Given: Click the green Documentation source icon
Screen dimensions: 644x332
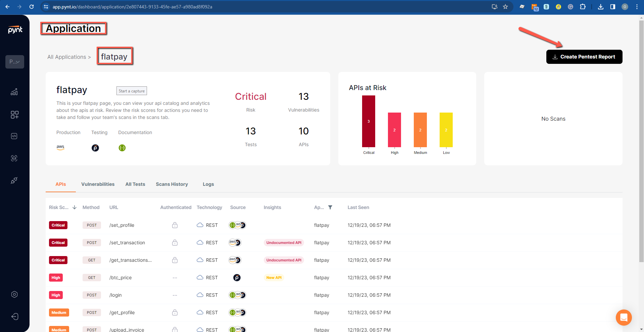Looking at the screenshot, I should [x=122, y=148].
